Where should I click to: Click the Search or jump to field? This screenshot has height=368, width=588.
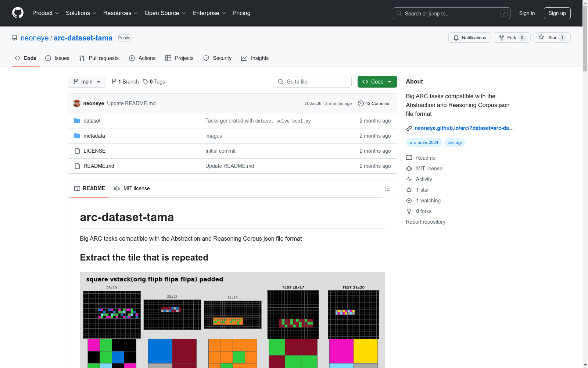point(451,13)
